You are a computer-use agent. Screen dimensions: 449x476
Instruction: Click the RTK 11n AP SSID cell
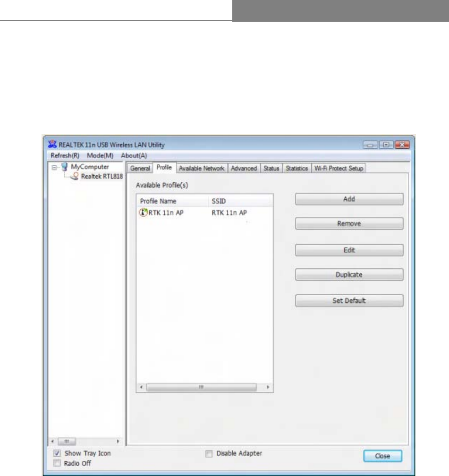(229, 213)
